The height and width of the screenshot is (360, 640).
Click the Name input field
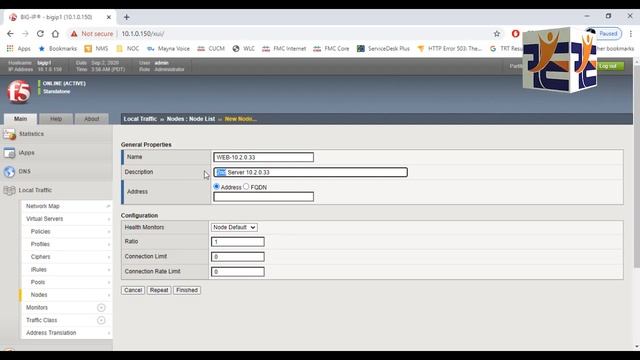tap(263, 157)
